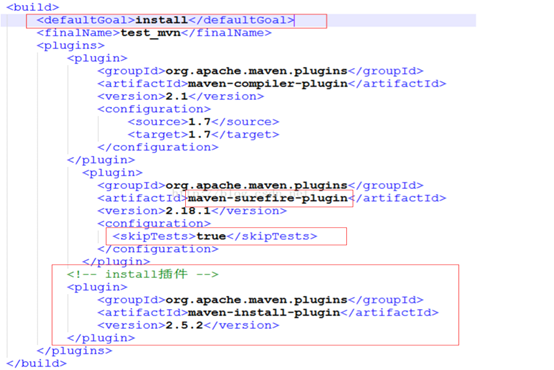This screenshot has width=554, height=370.
Task: Click the surefire version 2.18.1
Action: (x=188, y=211)
